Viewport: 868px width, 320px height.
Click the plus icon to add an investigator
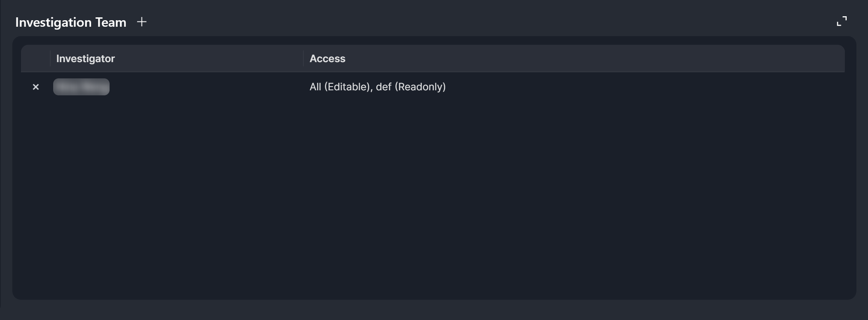142,22
